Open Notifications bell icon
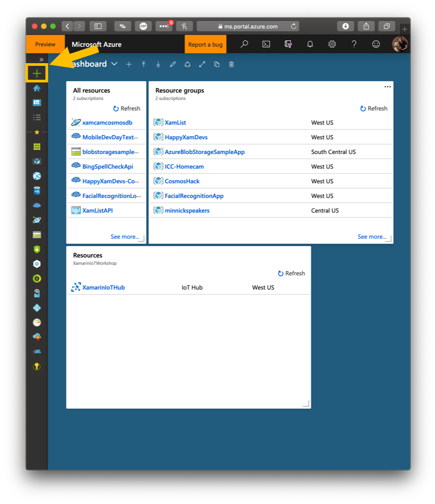435x504 pixels. pyautogui.click(x=310, y=44)
